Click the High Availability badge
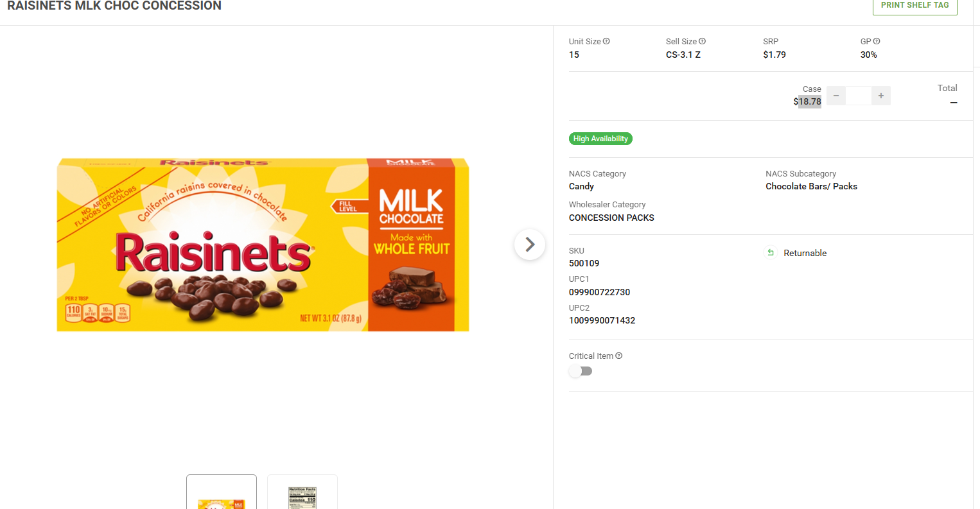Image resolution: width=980 pixels, height=509 pixels. [x=600, y=139]
